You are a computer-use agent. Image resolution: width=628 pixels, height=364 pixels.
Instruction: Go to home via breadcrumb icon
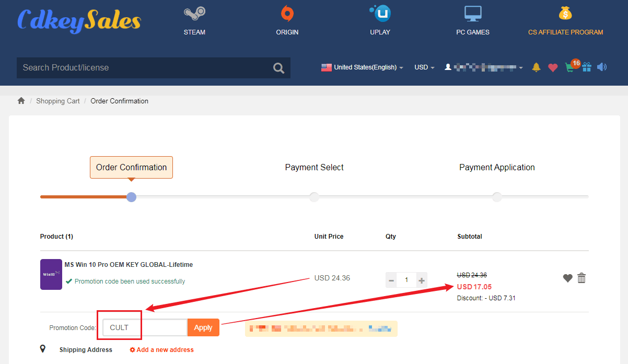(21, 101)
